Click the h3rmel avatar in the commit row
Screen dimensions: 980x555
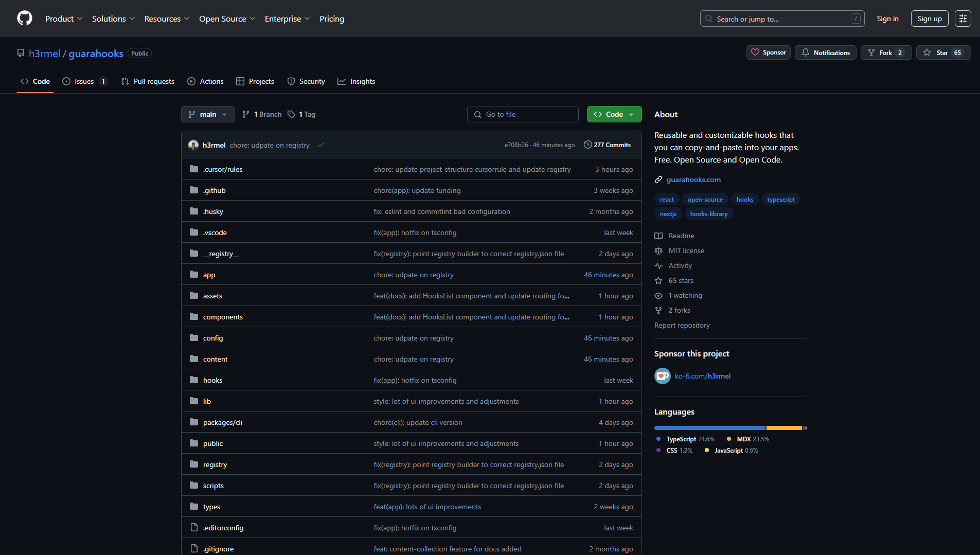pyautogui.click(x=193, y=145)
